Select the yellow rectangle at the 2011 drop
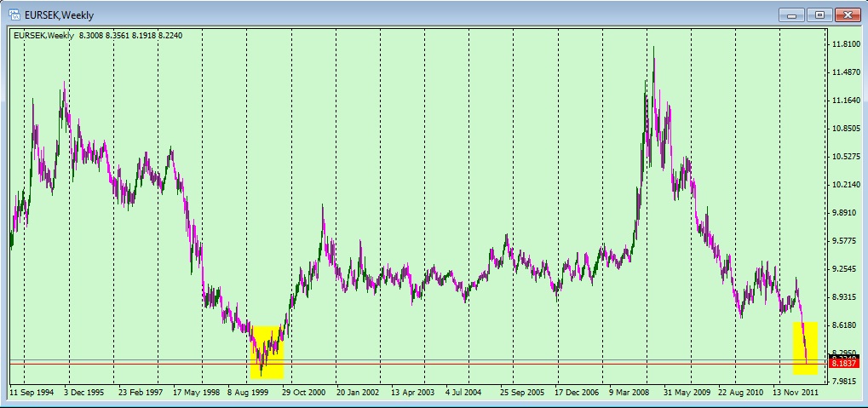This screenshot has height=408, width=868. pos(806,348)
